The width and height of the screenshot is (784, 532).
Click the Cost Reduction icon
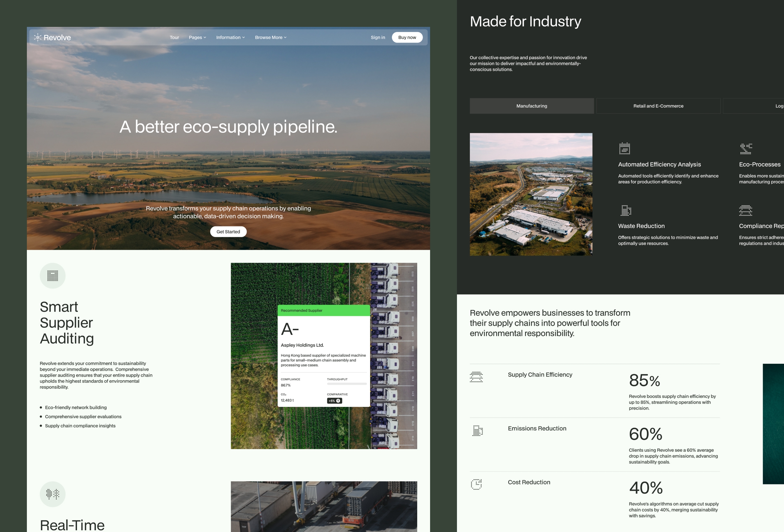[x=477, y=484]
